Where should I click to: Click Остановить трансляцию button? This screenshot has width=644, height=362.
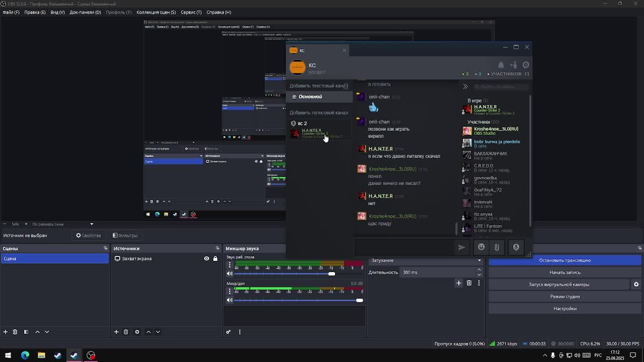coord(565,260)
